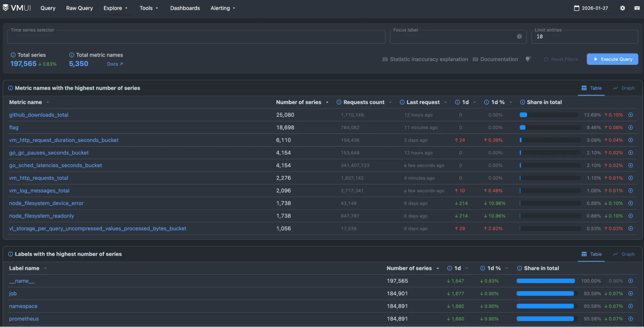Click the Focus label help icon
Viewport: 644px width, 327px height.
[x=519, y=36]
